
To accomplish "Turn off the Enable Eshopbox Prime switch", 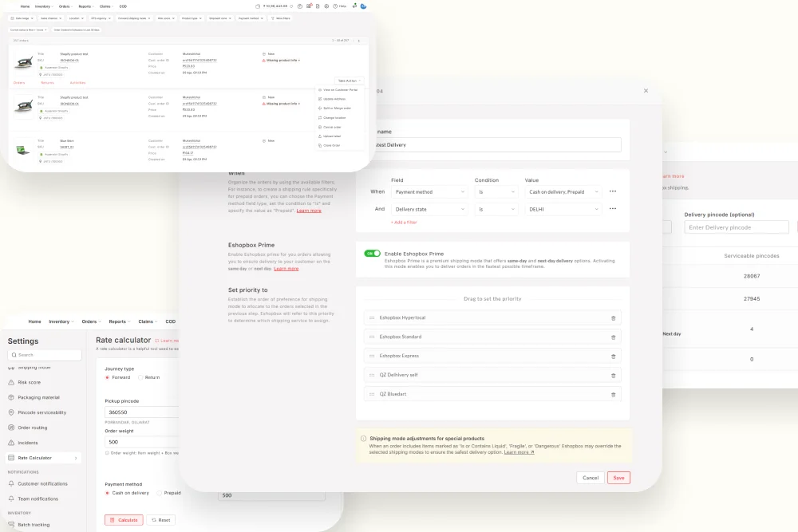I will [x=372, y=254].
